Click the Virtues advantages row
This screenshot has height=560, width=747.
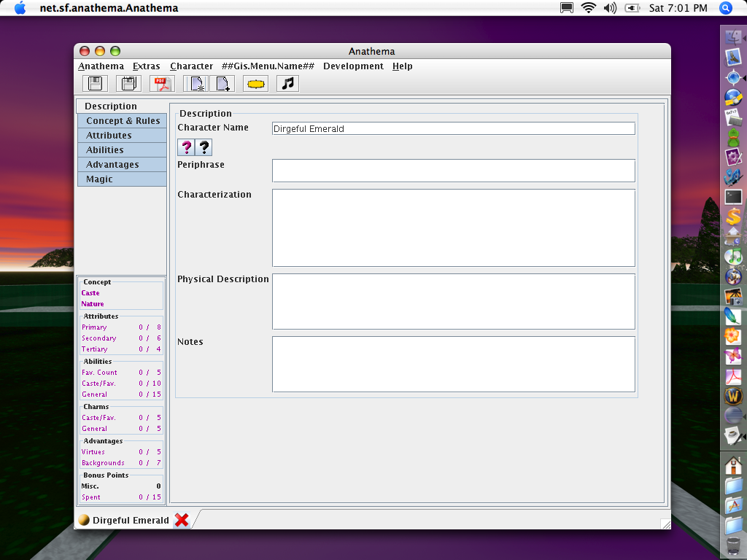(121, 452)
